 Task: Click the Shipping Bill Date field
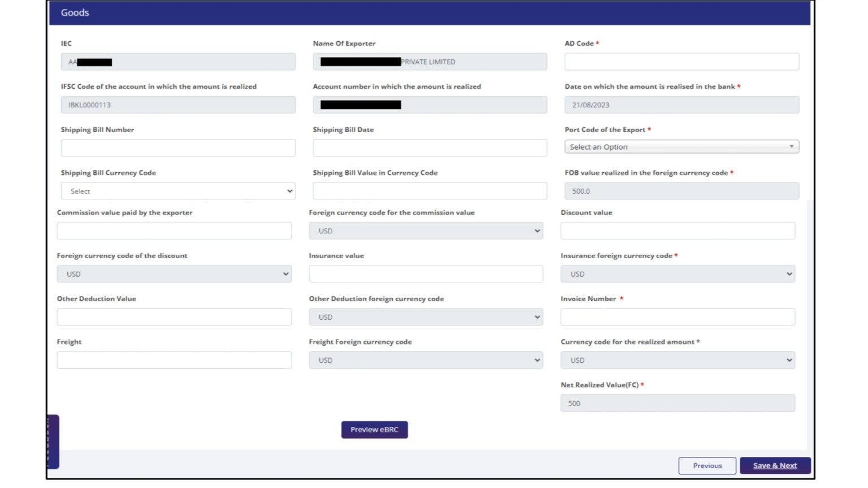(x=429, y=147)
